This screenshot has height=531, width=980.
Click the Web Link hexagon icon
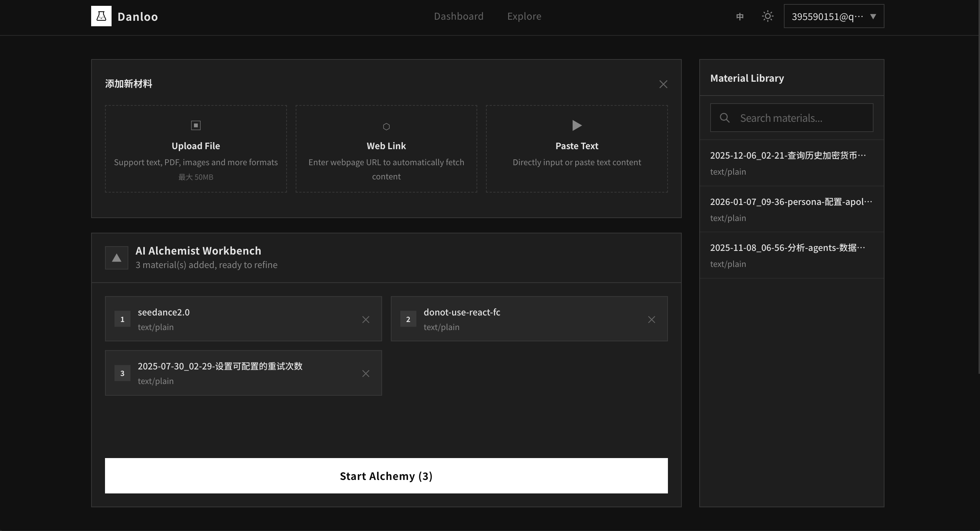pyautogui.click(x=386, y=127)
